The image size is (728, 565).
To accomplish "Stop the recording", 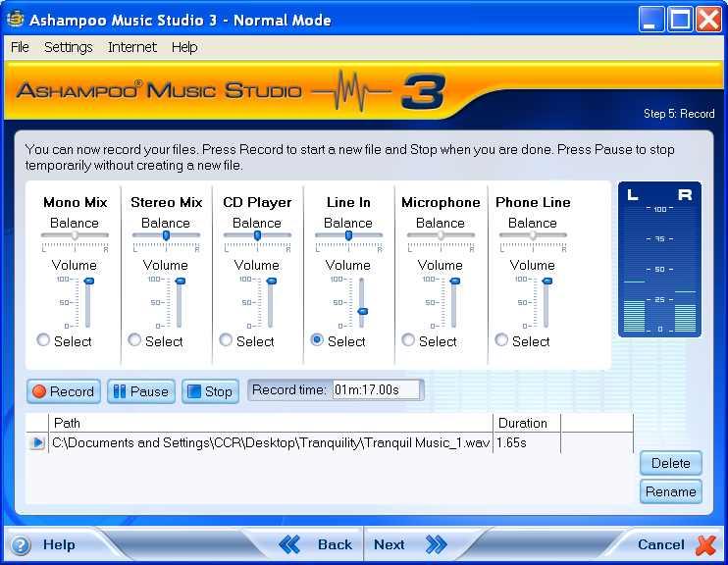I will [x=208, y=391].
